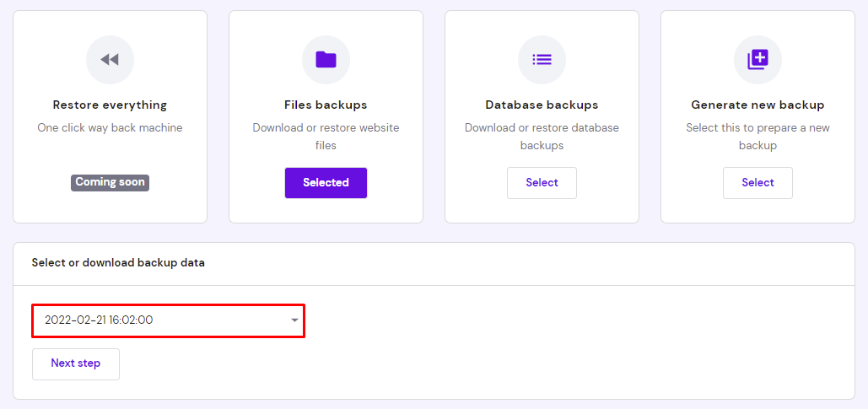
Task: Open the backup date dropdown 2022-02-21 16:02:00
Action: [x=169, y=320]
